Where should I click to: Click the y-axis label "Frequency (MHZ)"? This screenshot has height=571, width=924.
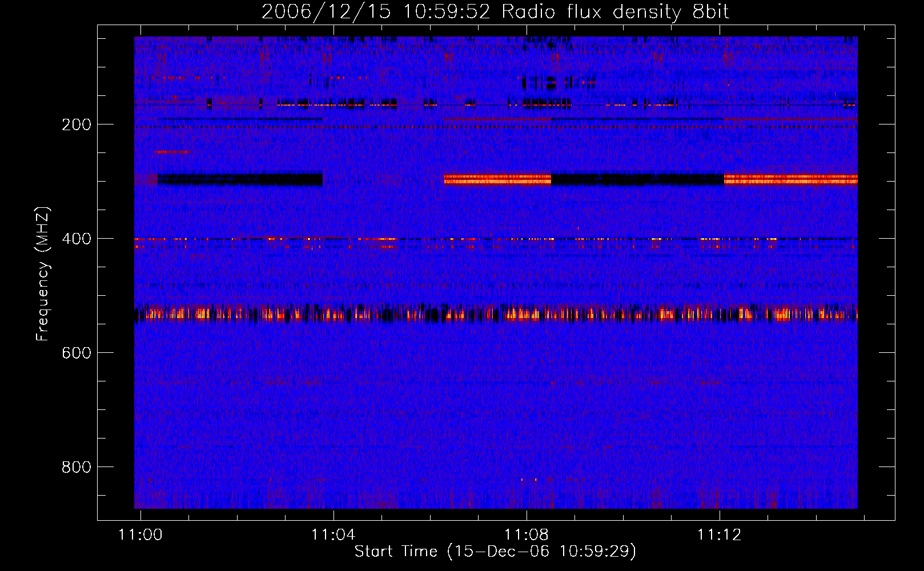43,274
